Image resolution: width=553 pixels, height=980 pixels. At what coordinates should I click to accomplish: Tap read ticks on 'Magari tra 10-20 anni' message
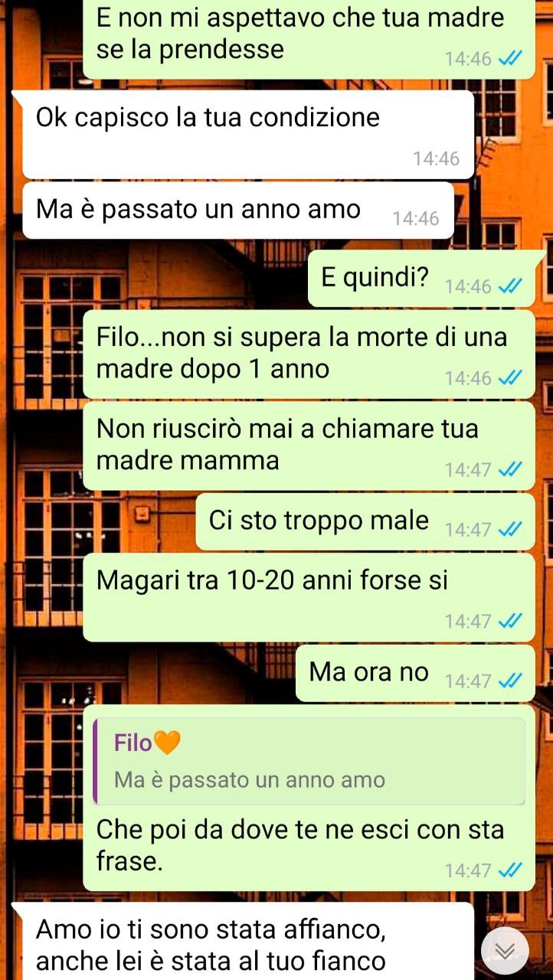coord(509,621)
